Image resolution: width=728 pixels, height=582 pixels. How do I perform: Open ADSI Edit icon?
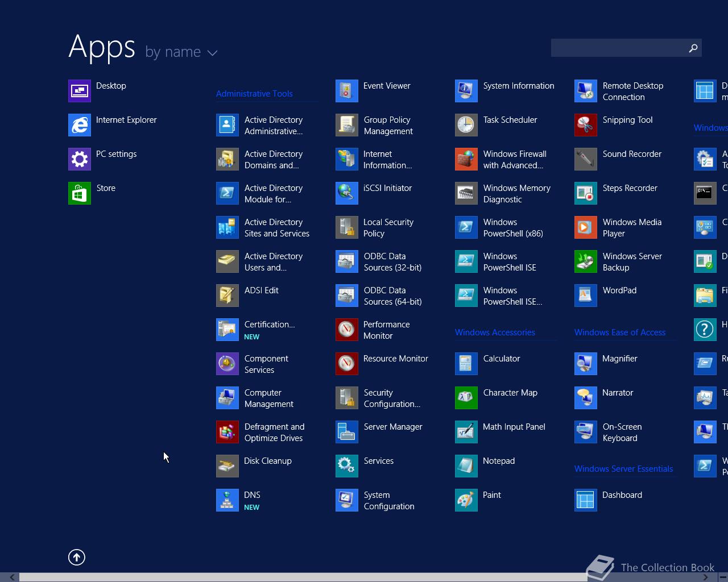pyautogui.click(x=227, y=296)
